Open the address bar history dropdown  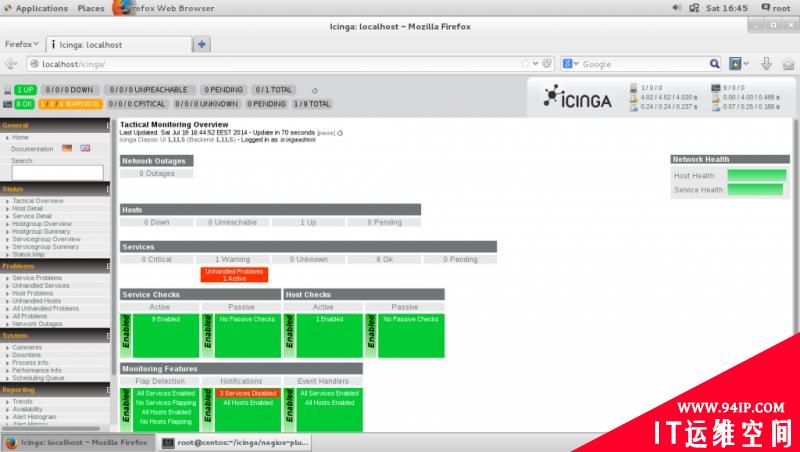point(536,64)
